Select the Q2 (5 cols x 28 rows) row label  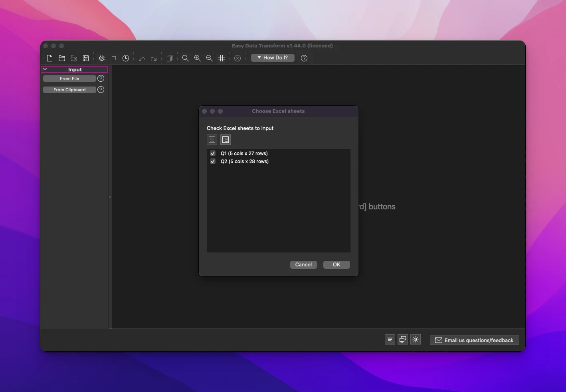[244, 162]
